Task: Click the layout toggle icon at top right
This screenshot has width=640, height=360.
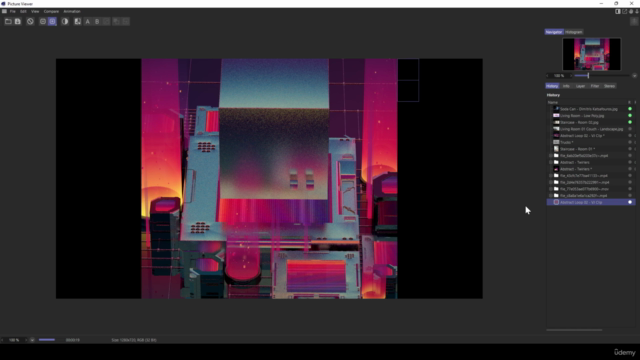Action: point(618,11)
